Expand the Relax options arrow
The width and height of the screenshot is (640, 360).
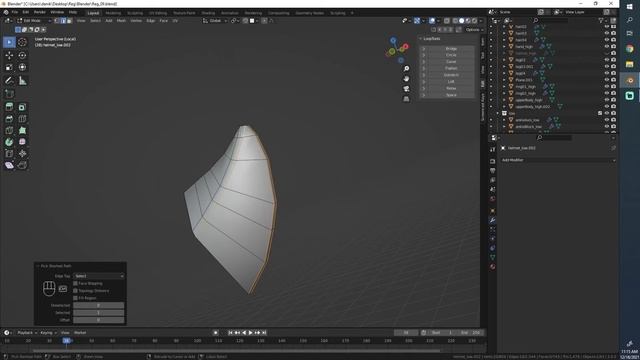424,88
